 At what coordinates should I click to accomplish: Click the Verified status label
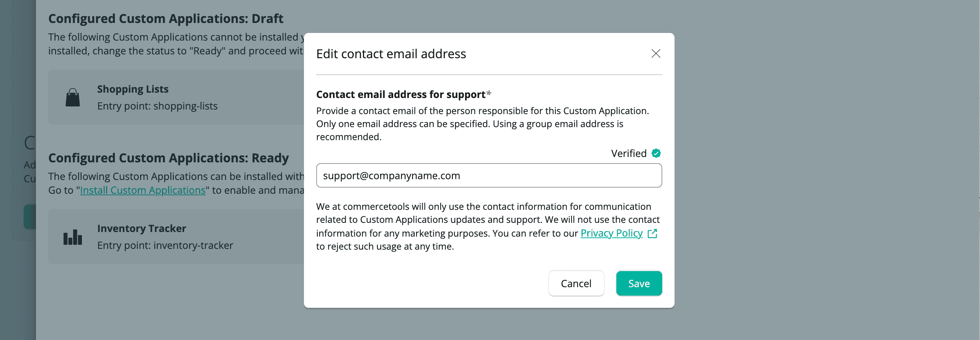[629, 153]
